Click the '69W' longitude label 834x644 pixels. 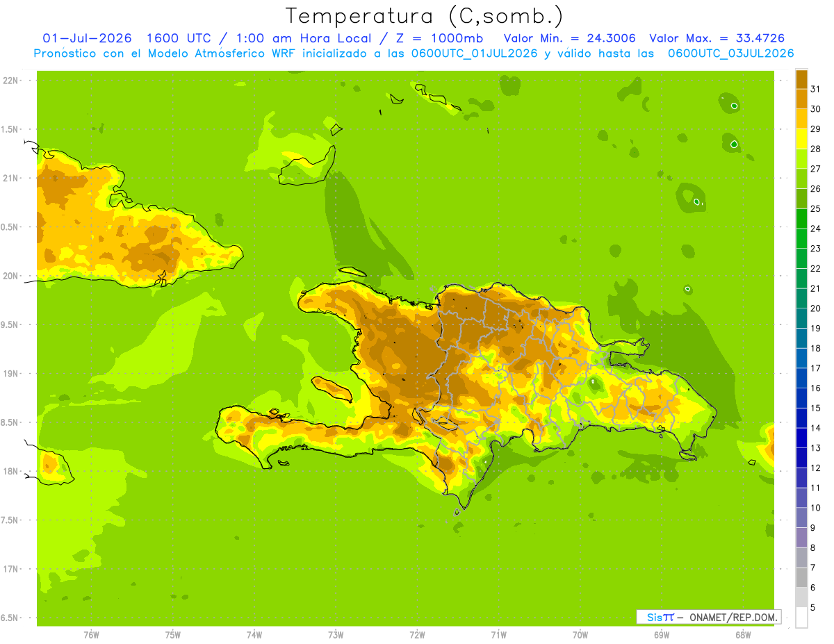click(662, 635)
